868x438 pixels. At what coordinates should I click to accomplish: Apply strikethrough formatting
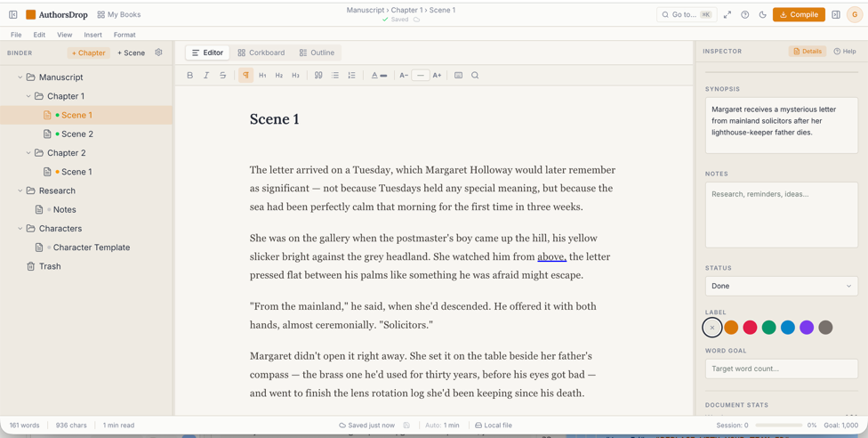point(222,76)
